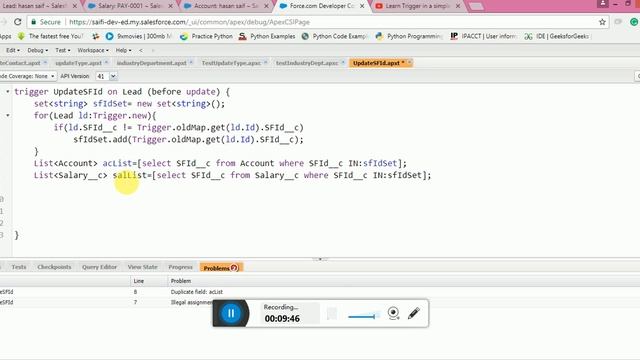Open The fastest free YouTube bookmark

(x=50, y=36)
